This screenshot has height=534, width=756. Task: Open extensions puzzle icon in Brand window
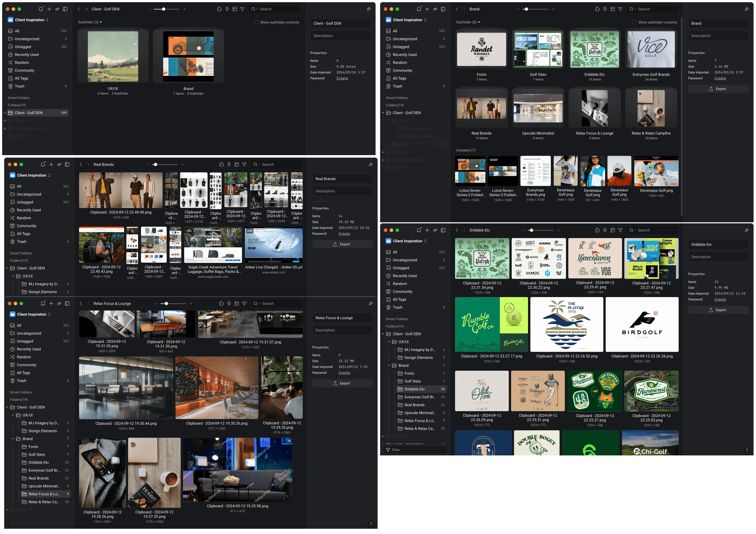tap(597, 9)
